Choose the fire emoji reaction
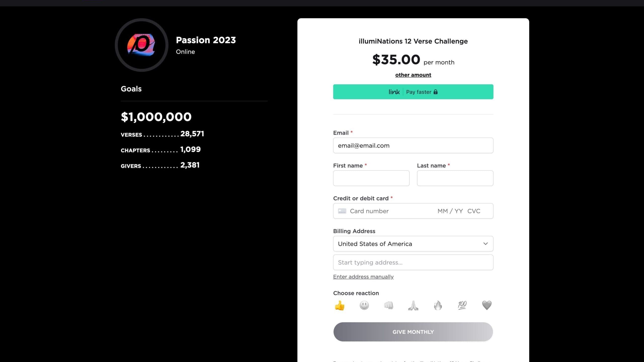 click(x=438, y=305)
